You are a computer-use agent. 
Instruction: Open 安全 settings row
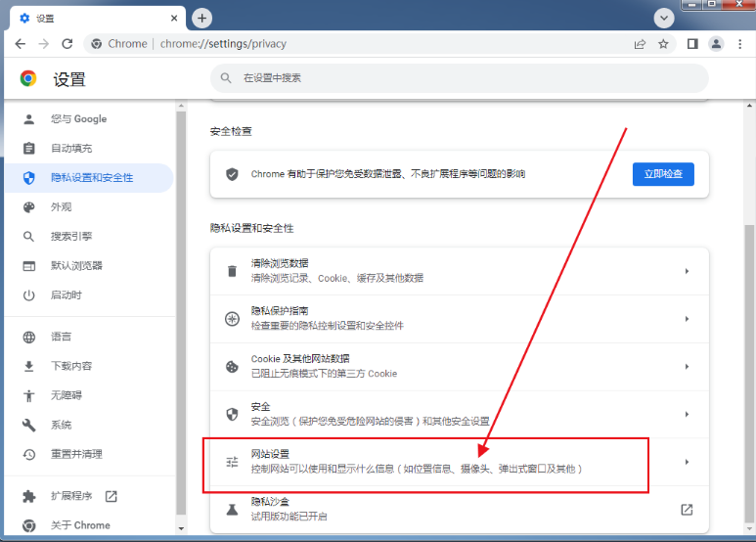point(459,414)
